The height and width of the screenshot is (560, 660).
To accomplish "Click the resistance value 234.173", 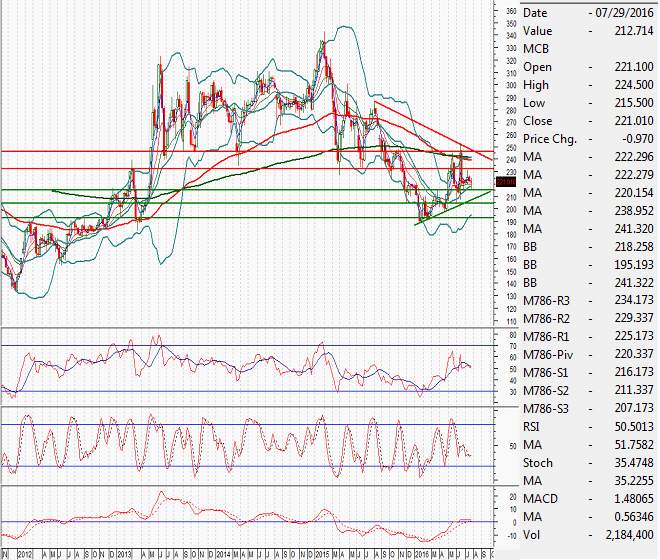I will (x=633, y=300).
